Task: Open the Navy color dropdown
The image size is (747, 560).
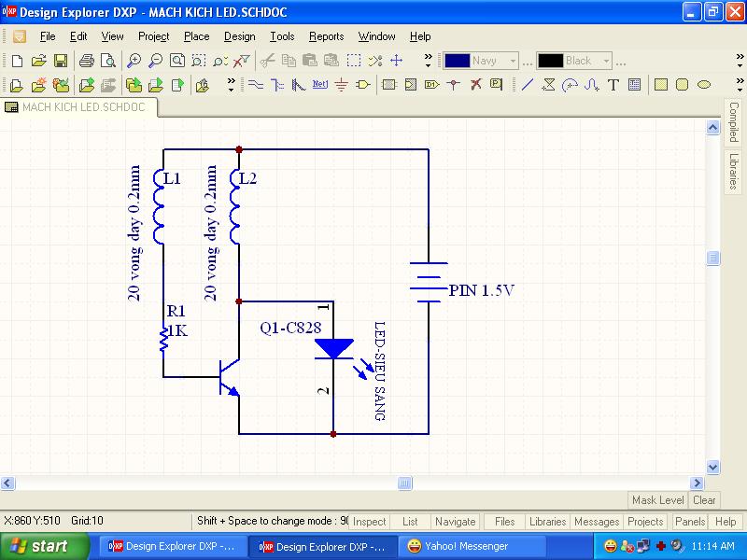Action: 513,61
